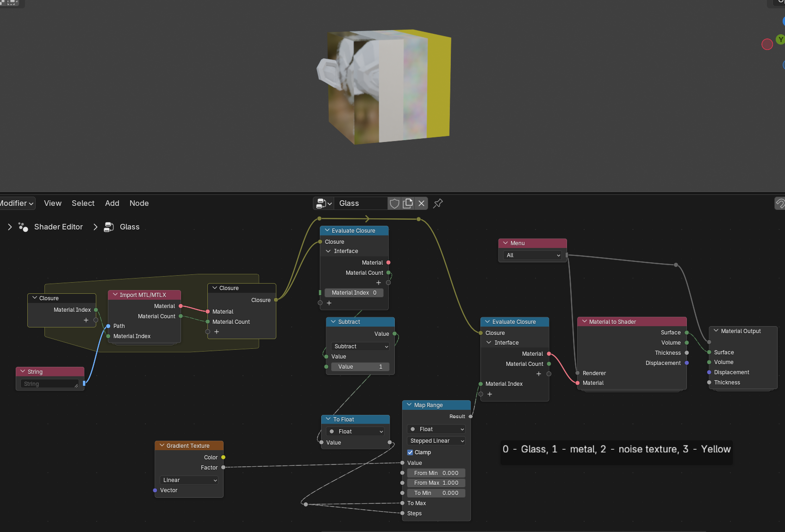Open the node tree browse dropdown
The height and width of the screenshot is (532, 785).
pyautogui.click(x=324, y=204)
